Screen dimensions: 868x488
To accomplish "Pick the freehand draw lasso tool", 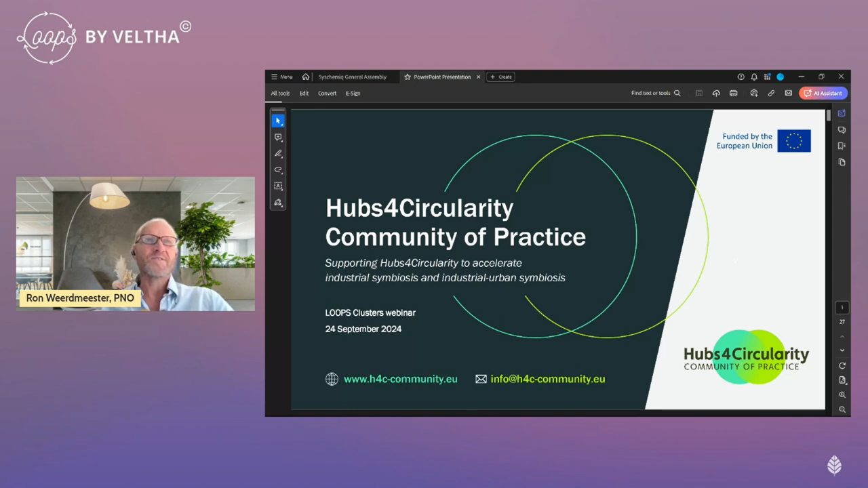I will (278, 170).
